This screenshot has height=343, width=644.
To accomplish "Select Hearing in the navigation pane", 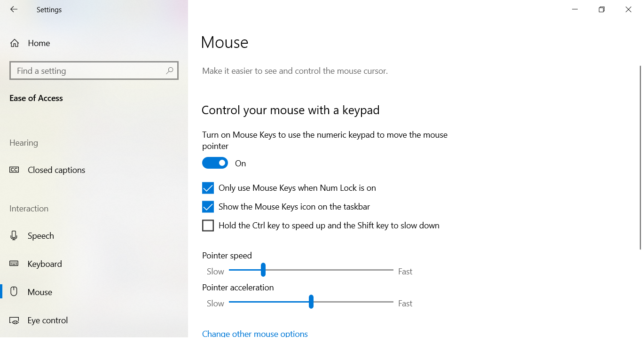I will pos(24,142).
